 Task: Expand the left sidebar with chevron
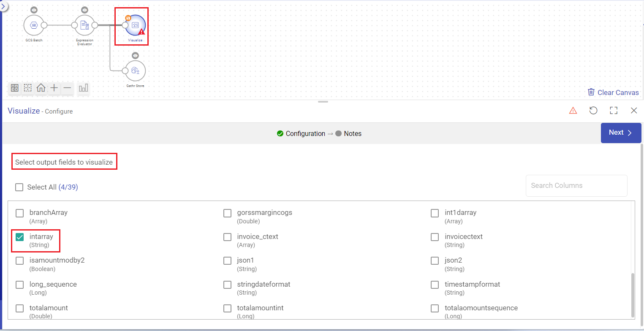3,6
